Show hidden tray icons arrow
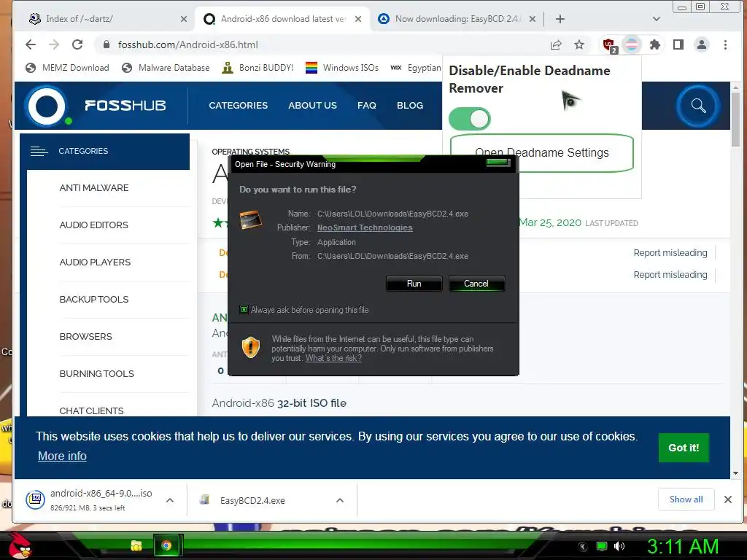This screenshot has height=560, width=747. click(582, 547)
